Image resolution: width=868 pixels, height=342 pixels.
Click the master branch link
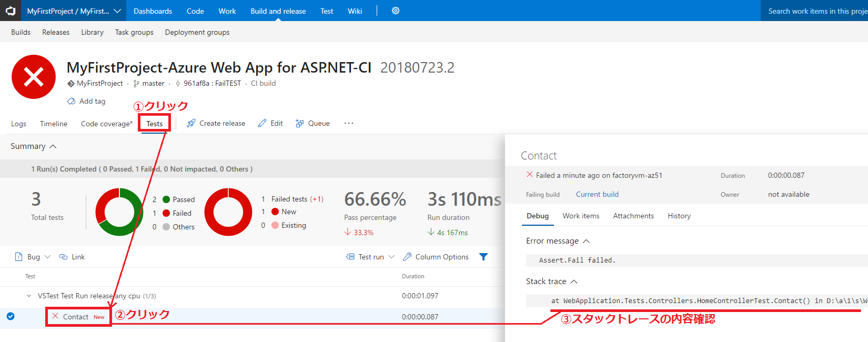153,83
